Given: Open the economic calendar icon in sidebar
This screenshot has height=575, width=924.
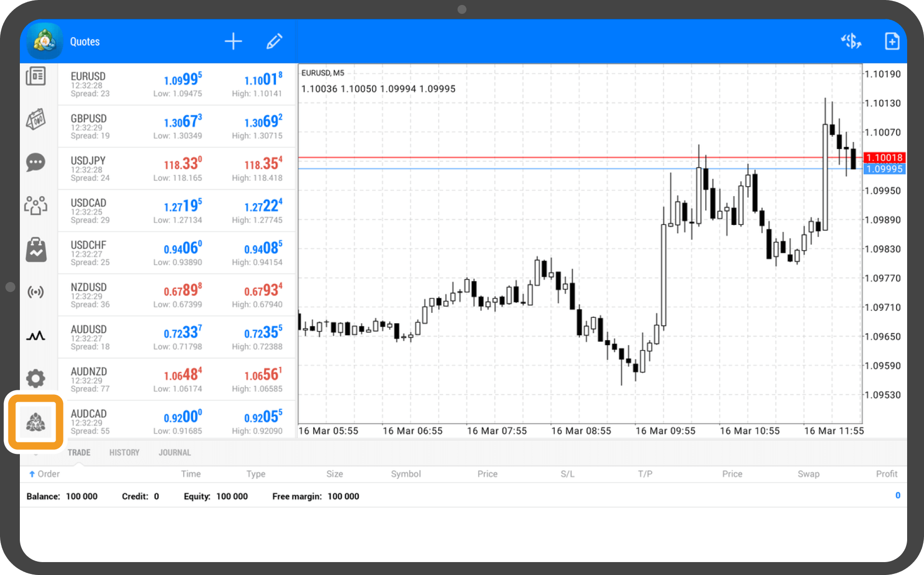Looking at the screenshot, I should pos(36,119).
